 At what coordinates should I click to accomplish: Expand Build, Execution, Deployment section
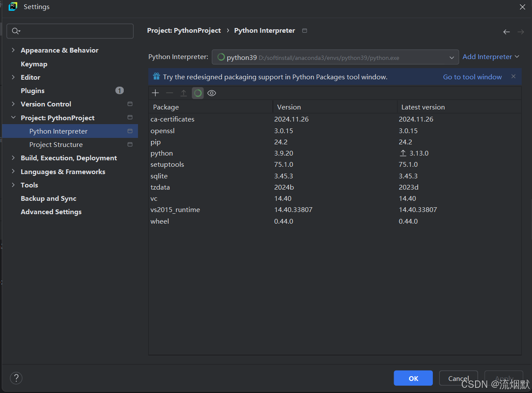tap(13, 158)
